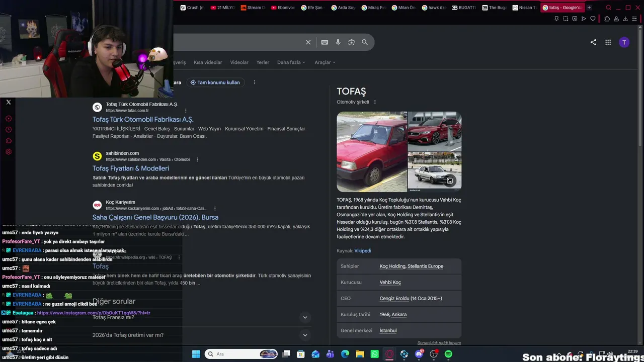Open the Google apps grid

click(608, 42)
